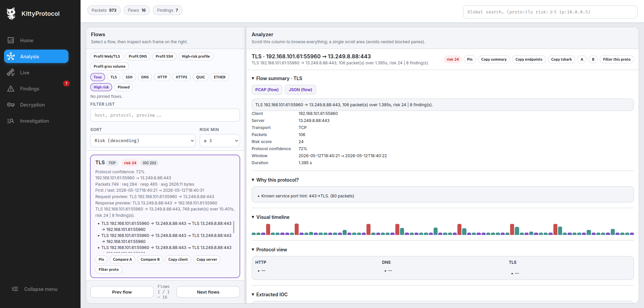Apply the Profil DNS preset
Image resolution: width=644 pixels, height=308 pixels.
click(x=138, y=56)
